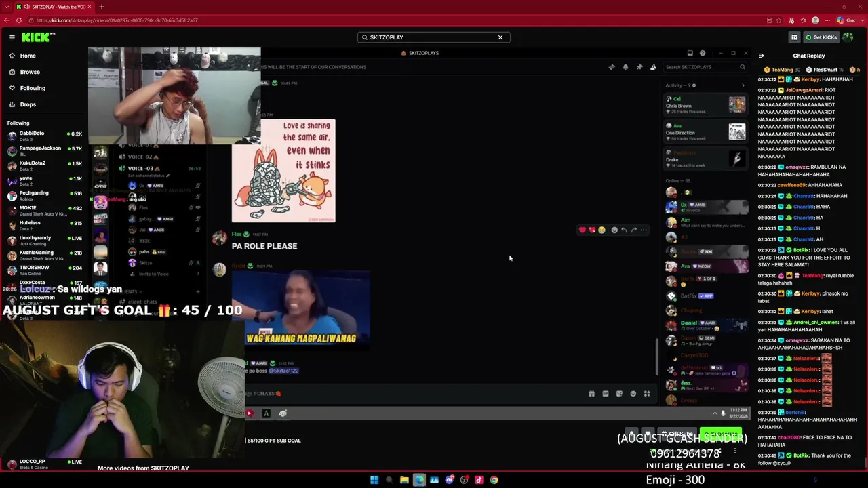The height and width of the screenshot is (488, 868).
Task: Open the Kick user profile avatar menu
Action: tap(848, 37)
